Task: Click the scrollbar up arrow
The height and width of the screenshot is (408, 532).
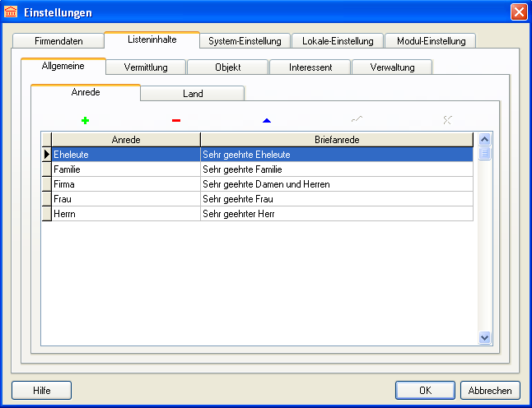Action: coord(484,139)
